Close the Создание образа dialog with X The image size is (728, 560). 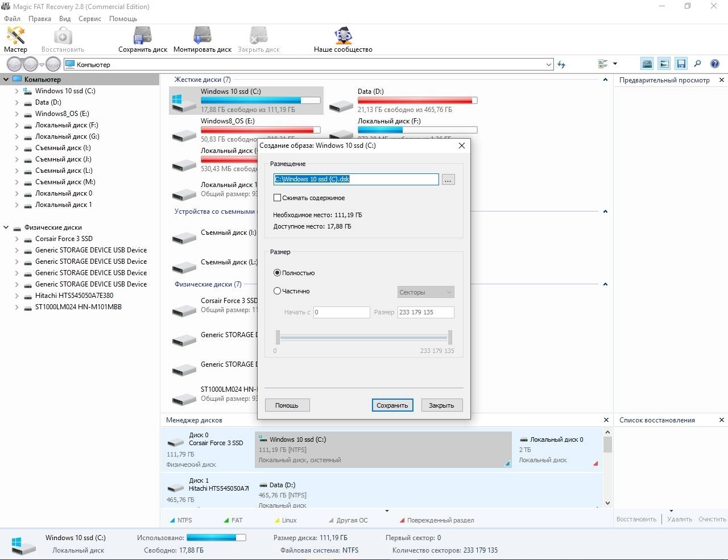462,146
